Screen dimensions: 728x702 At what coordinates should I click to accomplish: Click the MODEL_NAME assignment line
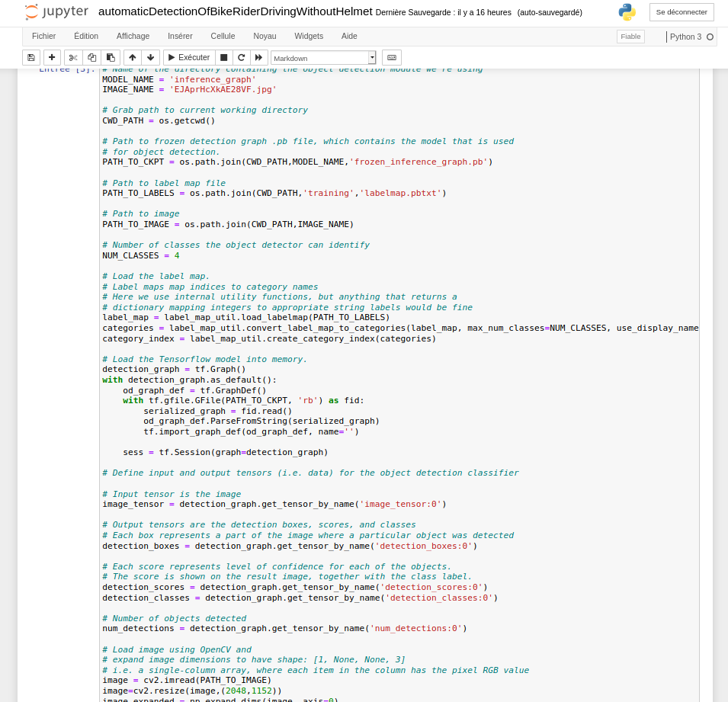click(179, 79)
